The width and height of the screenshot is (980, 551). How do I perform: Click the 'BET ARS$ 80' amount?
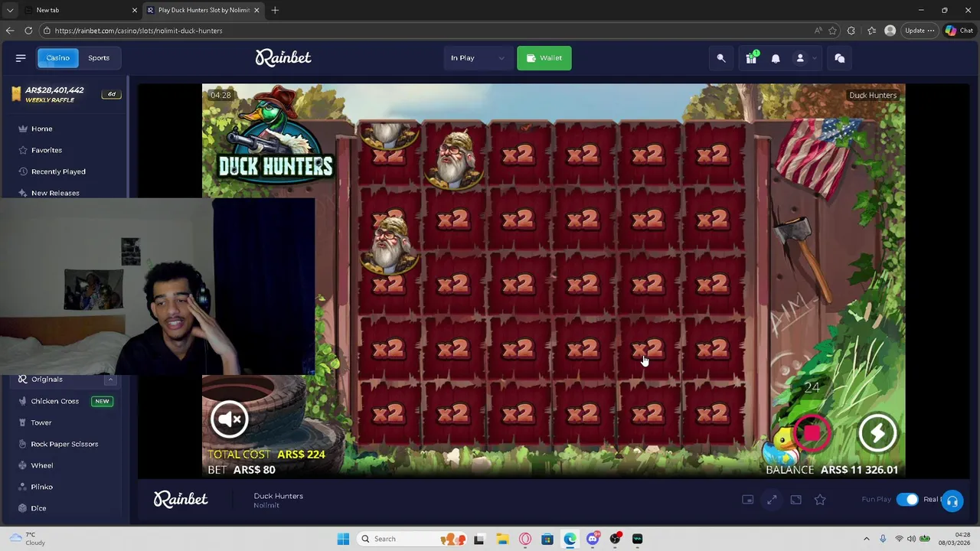pos(241,470)
